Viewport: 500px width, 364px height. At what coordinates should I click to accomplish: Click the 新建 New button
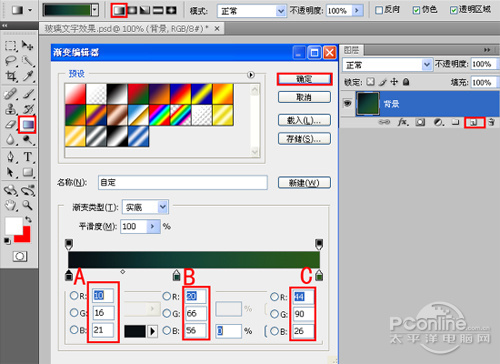[304, 183]
